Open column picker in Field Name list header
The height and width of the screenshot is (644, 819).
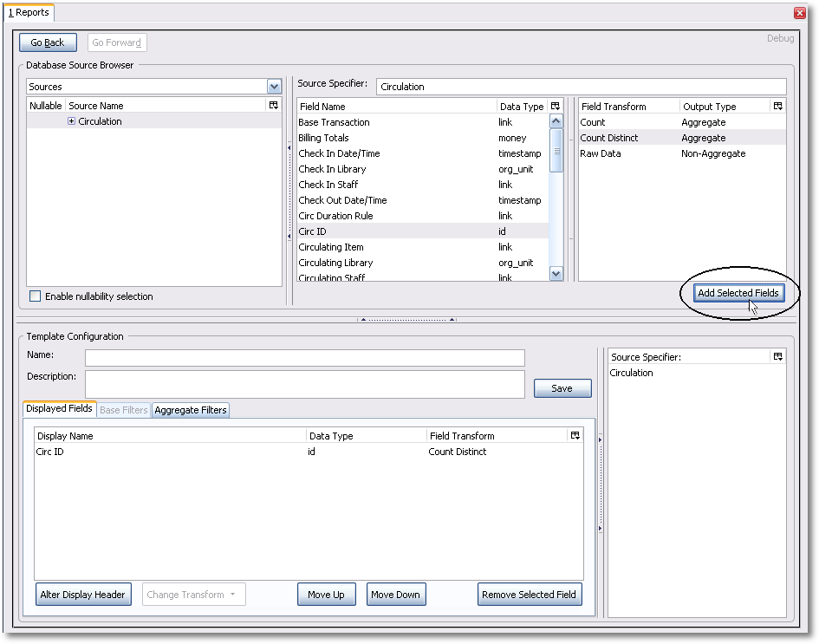556,107
